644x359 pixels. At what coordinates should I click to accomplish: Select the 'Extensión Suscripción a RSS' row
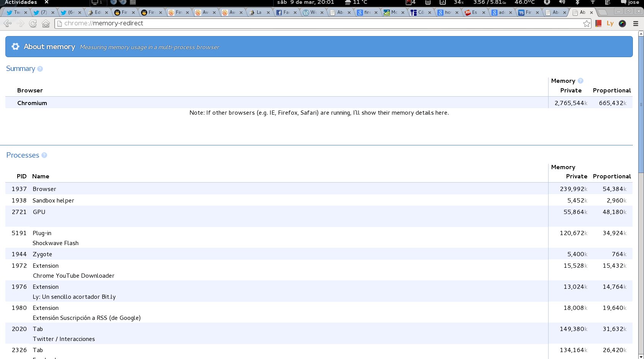tap(319, 313)
